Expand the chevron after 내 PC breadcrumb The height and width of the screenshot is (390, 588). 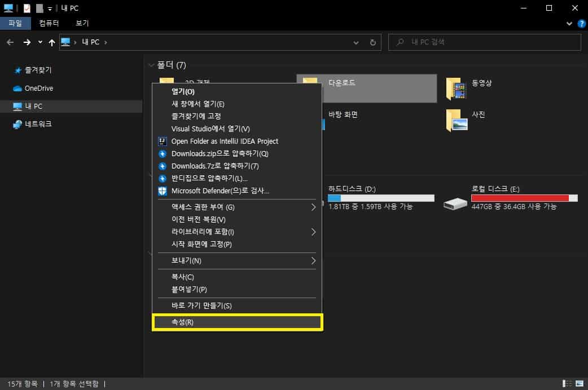tap(106, 42)
